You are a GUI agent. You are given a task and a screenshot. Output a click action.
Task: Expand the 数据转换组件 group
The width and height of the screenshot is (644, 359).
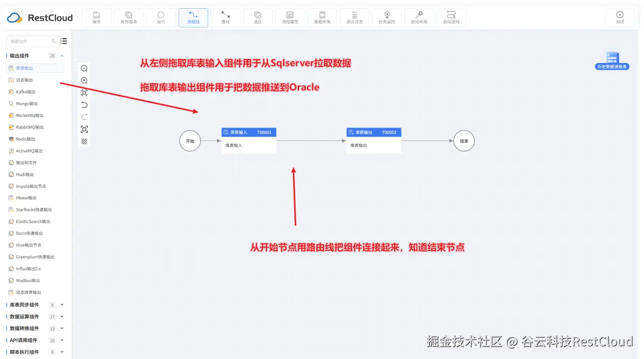(x=62, y=328)
